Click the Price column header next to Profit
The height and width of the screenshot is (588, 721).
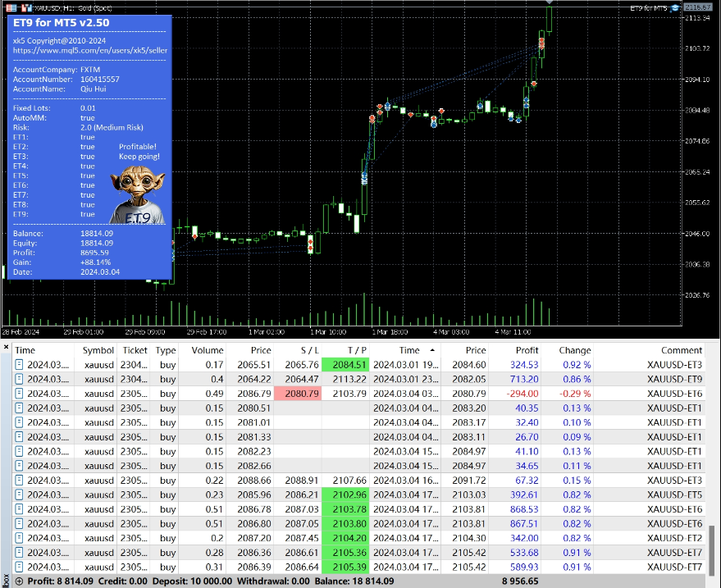point(476,350)
